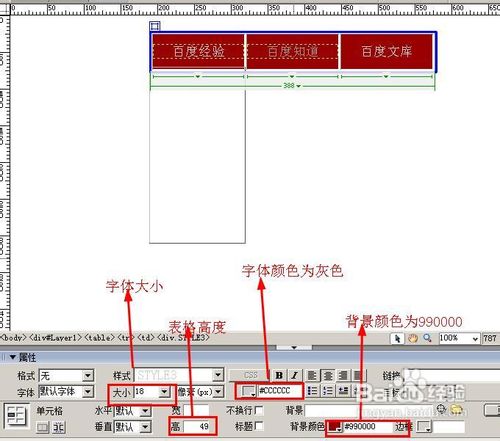Select the hand tool in status bar
500x441 pixels.
pos(413,339)
